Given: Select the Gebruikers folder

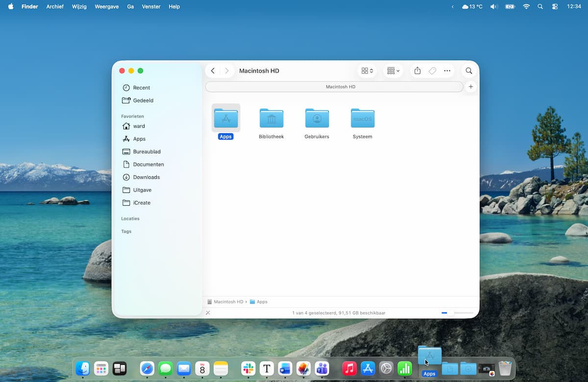Looking at the screenshot, I should (x=317, y=119).
